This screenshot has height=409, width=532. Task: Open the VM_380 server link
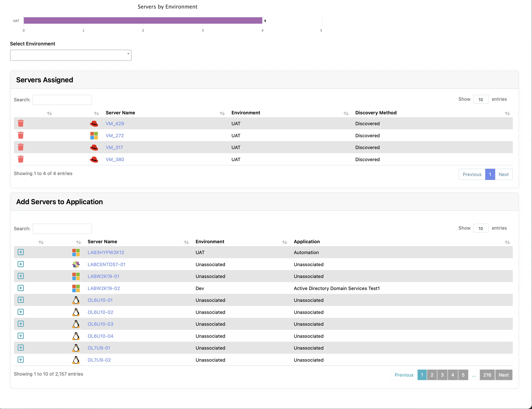tap(115, 159)
